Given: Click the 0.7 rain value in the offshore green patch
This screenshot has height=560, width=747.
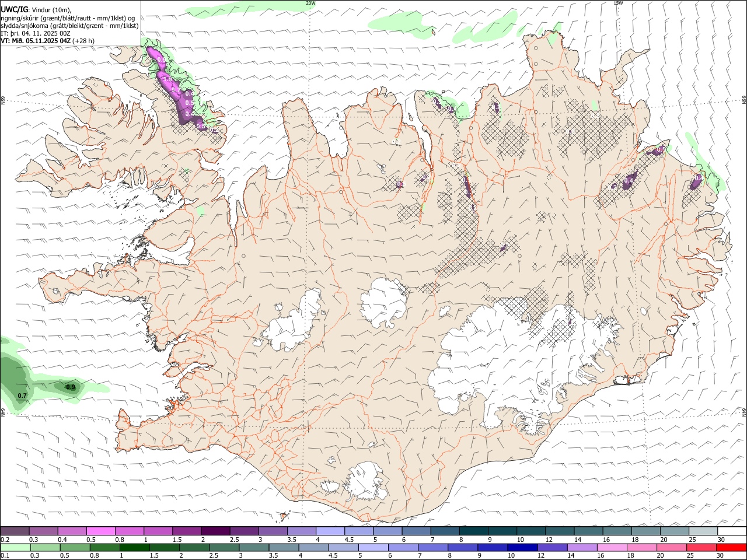Looking at the screenshot, I should point(22,396).
